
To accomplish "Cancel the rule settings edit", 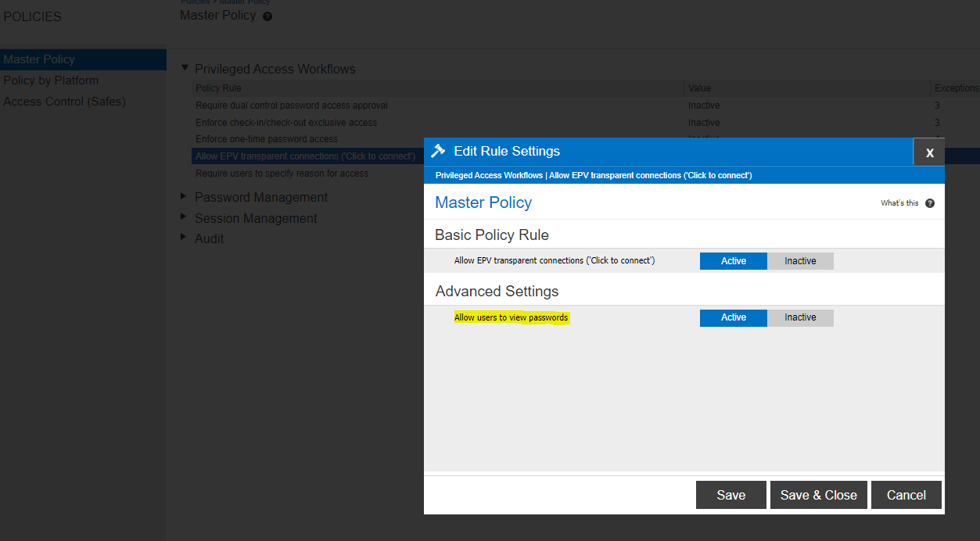I will click(x=906, y=495).
